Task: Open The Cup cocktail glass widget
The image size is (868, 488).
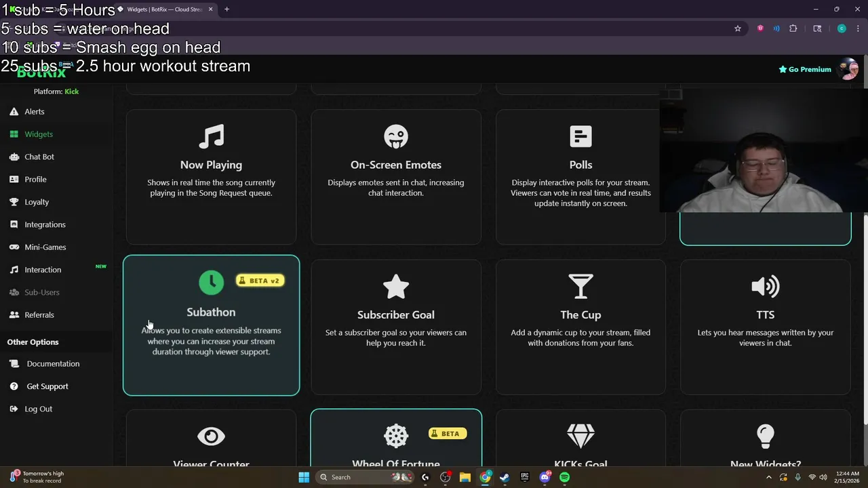Action: 580,327
